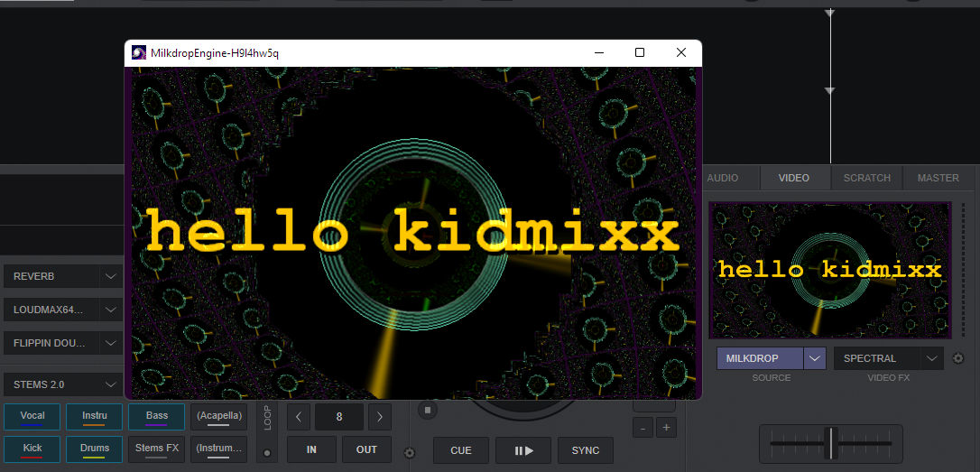The image size is (980, 472).
Task: Click the vertical LOOP label
Action: click(267, 418)
